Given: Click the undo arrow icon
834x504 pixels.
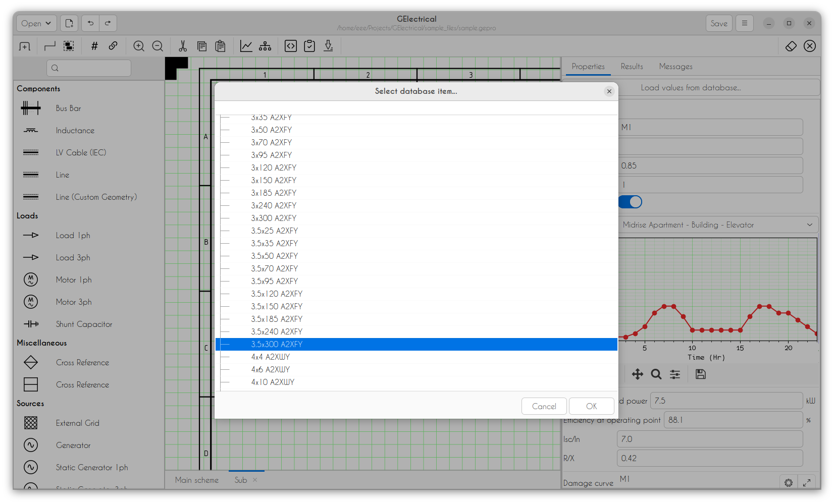Looking at the screenshot, I should (x=90, y=23).
